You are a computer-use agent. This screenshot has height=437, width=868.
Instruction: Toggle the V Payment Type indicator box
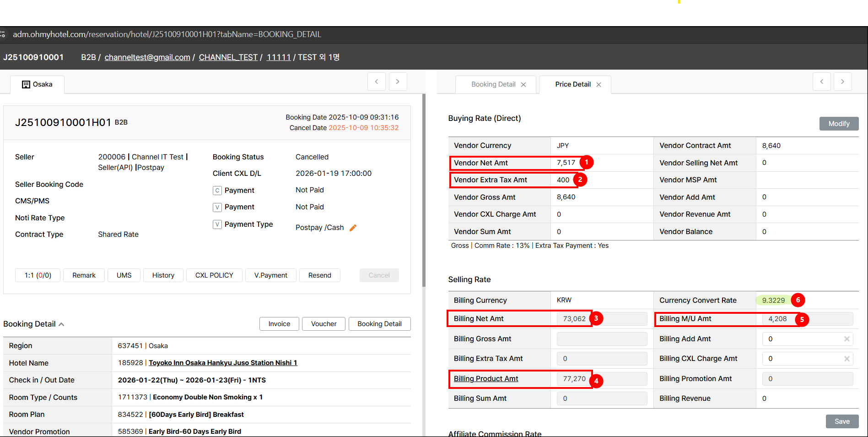217,224
